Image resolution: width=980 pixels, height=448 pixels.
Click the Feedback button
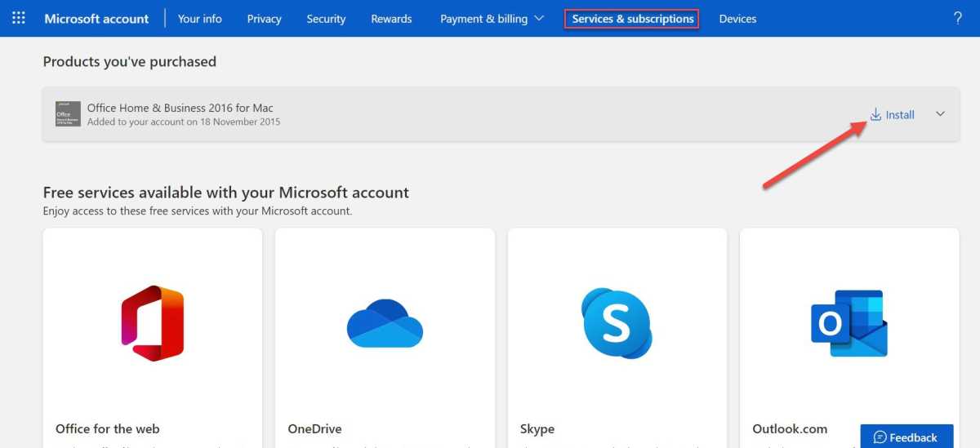(906, 437)
